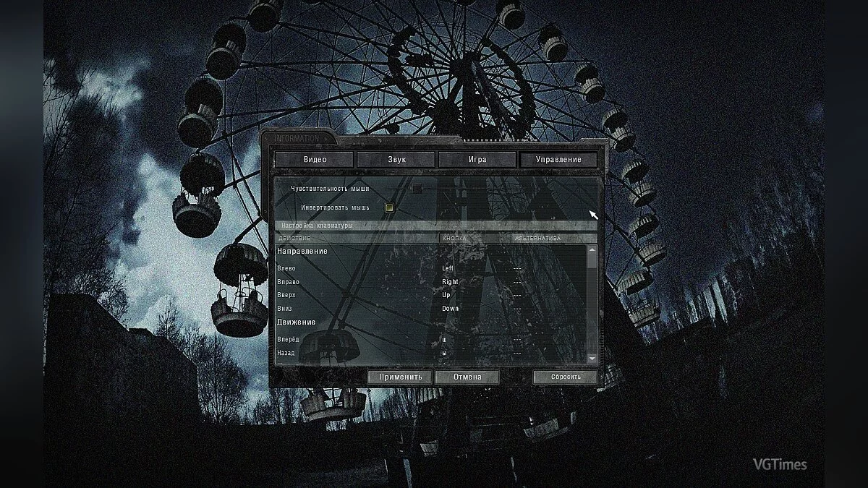Open the Звук settings tab
Screen dimensions: 868x488
(x=398, y=159)
